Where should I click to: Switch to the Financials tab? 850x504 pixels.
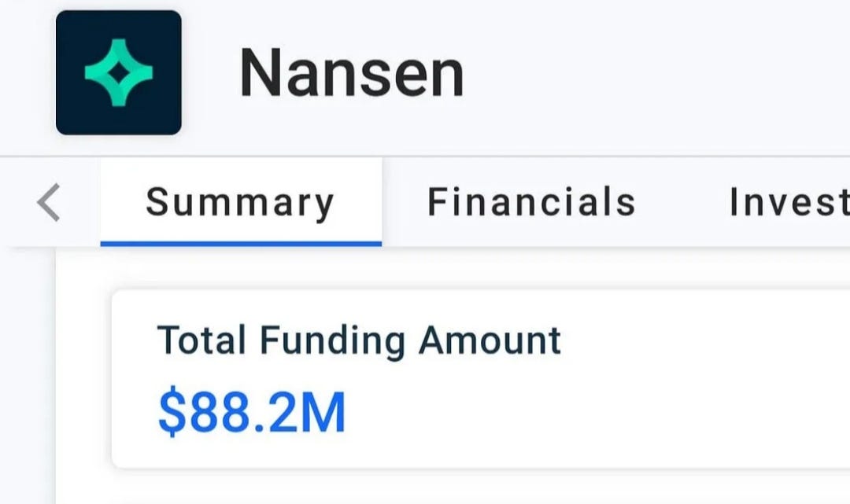click(531, 200)
